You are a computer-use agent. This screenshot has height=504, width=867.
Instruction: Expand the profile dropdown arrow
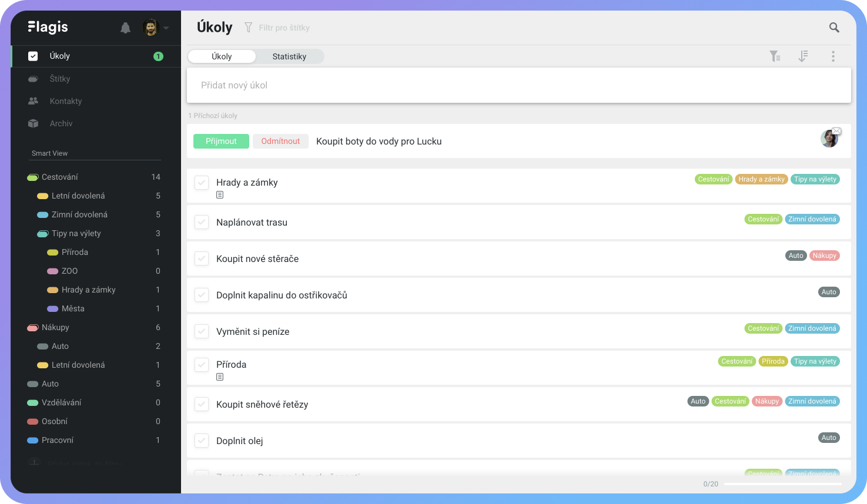pos(166,28)
